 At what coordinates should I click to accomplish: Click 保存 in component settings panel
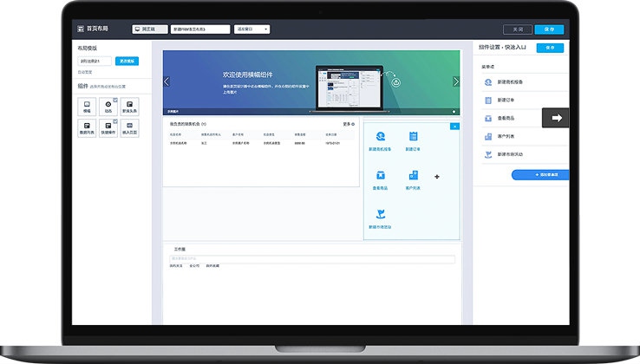[550, 48]
